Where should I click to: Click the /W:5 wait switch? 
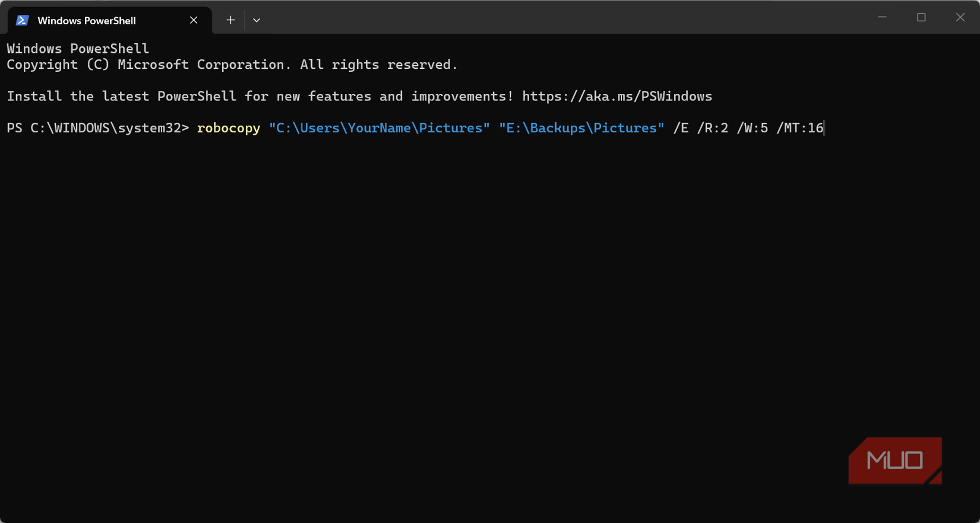tap(753, 128)
